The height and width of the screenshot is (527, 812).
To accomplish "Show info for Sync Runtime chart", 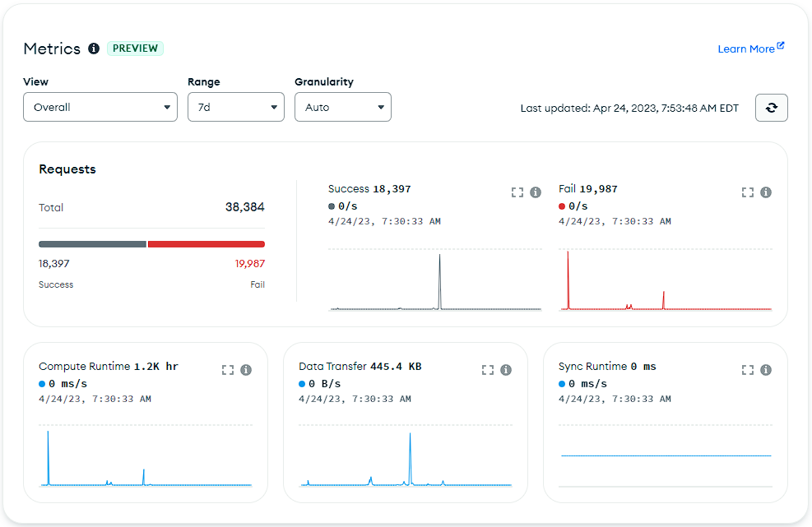I will coord(766,370).
